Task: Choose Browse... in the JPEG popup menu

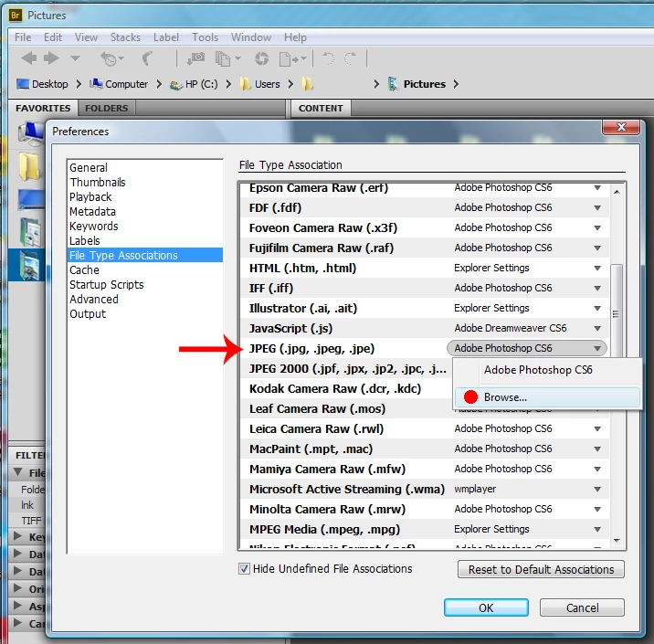Action: (x=547, y=397)
